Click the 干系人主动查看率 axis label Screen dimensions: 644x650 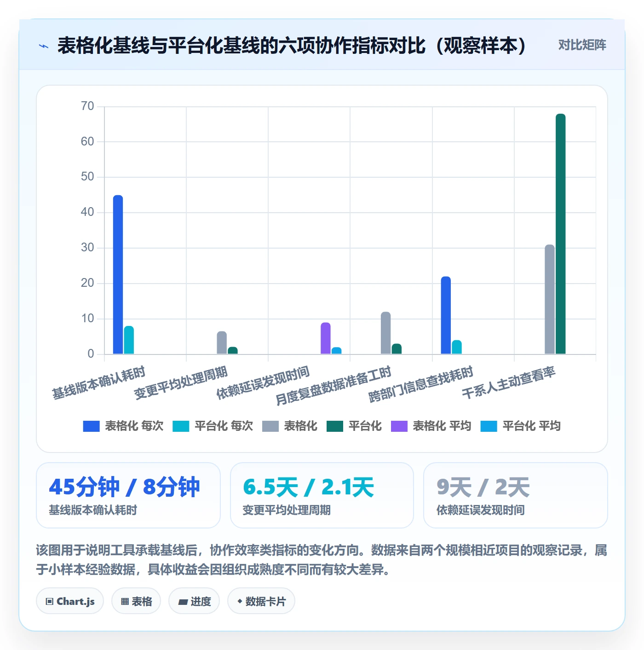click(x=509, y=383)
